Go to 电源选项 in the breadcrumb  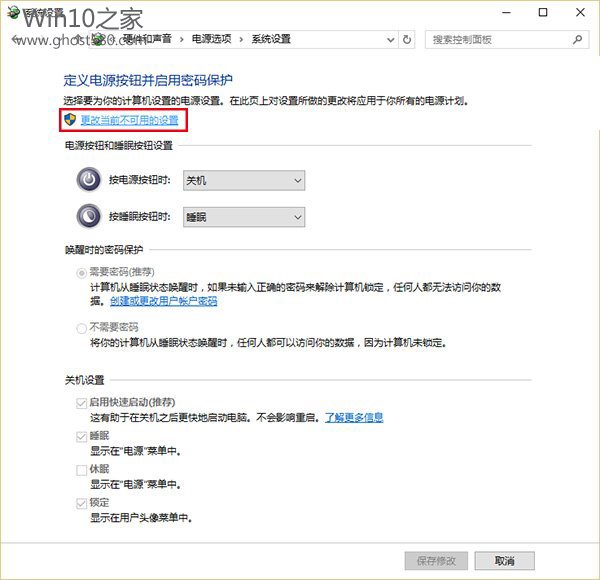click(211, 39)
